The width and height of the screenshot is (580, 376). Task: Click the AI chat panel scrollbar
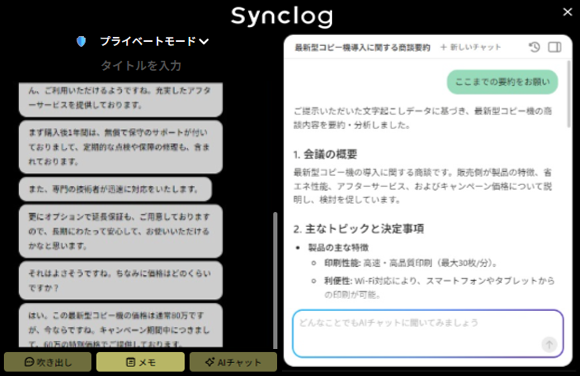click(569, 94)
